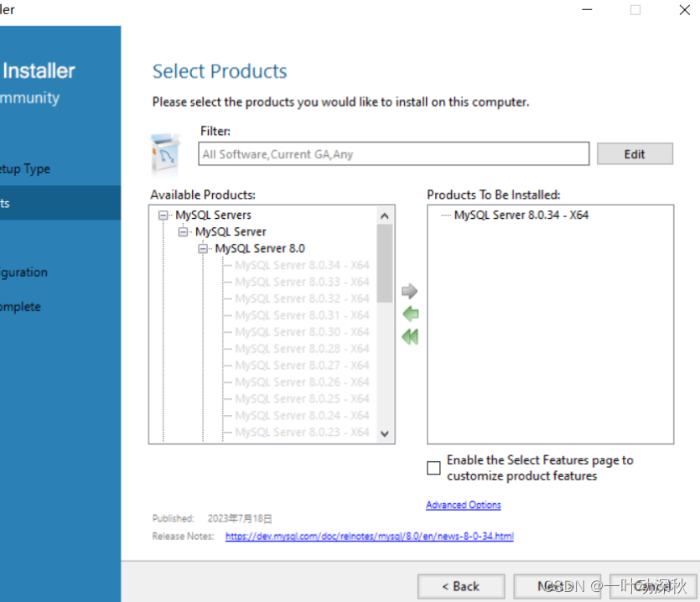Viewport: 700px width, 602px height.
Task: Collapse the MySQL Server 8.0 node
Action: tap(203, 249)
